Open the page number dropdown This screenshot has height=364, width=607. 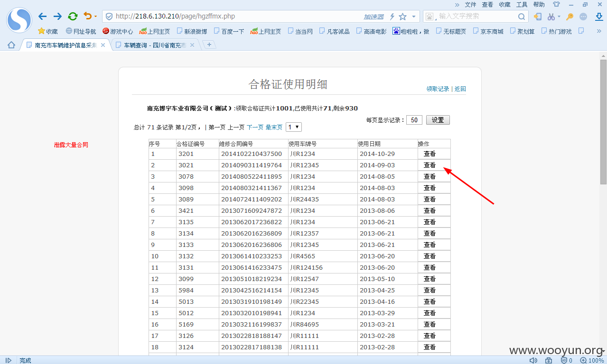[x=294, y=127]
